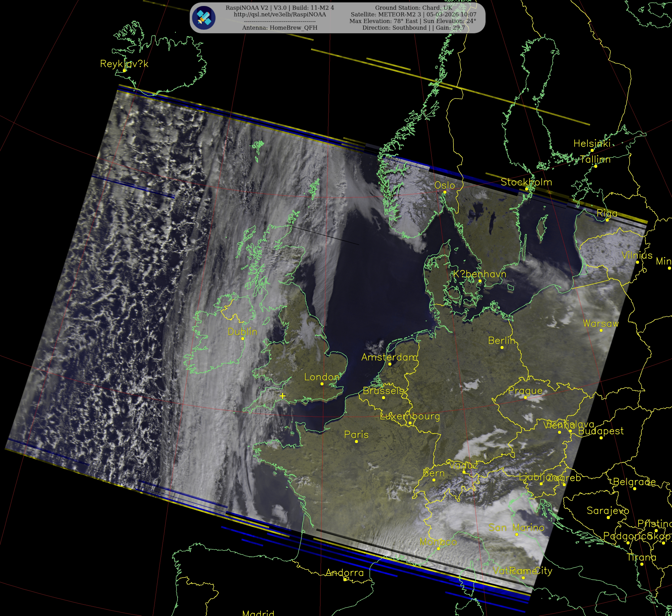Click the Amsterdam city label
This screenshot has width=672, height=616.
pyautogui.click(x=389, y=357)
